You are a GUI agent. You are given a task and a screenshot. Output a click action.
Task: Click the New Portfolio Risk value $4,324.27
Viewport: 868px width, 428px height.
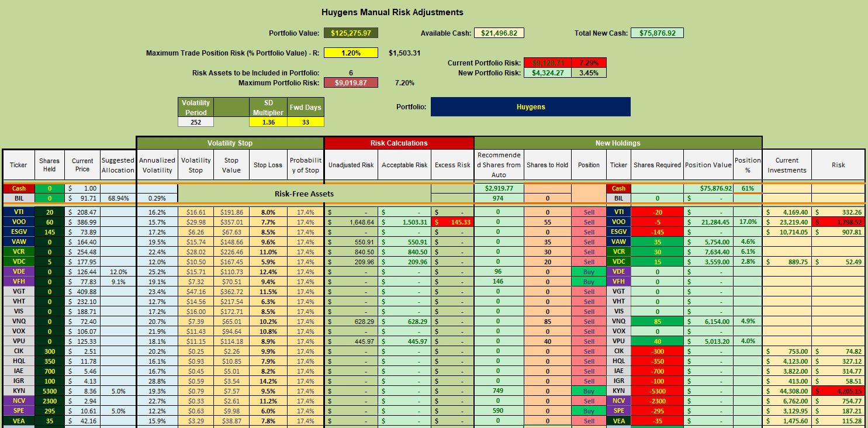click(548, 73)
